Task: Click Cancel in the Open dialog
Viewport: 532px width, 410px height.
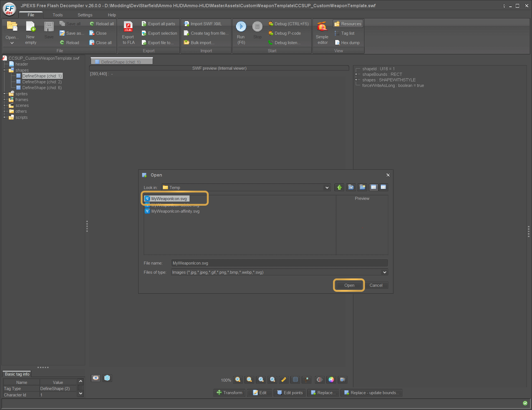Action: pyautogui.click(x=376, y=285)
